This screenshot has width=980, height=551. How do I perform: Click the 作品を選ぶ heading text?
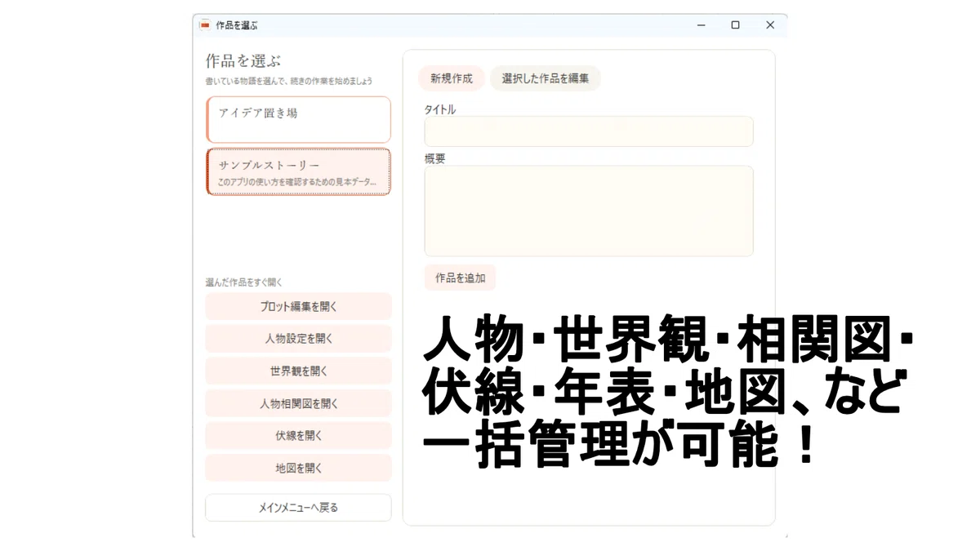coord(243,61)
